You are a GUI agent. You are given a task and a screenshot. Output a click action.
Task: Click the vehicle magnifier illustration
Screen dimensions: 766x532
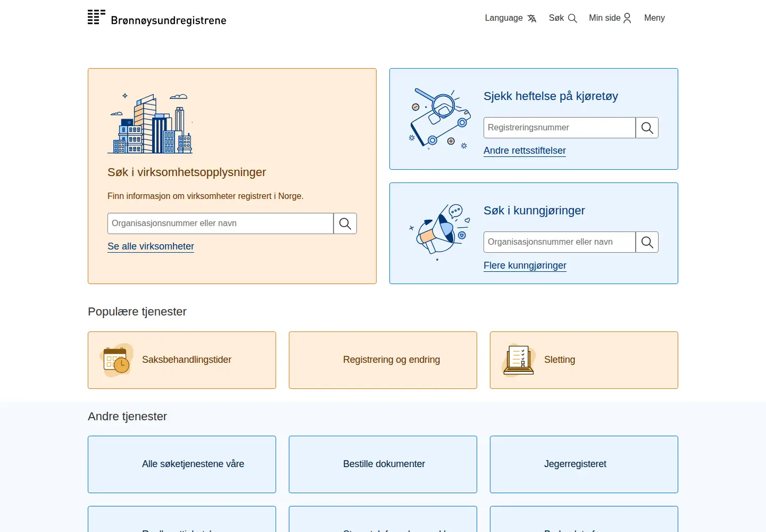(440, 119)
